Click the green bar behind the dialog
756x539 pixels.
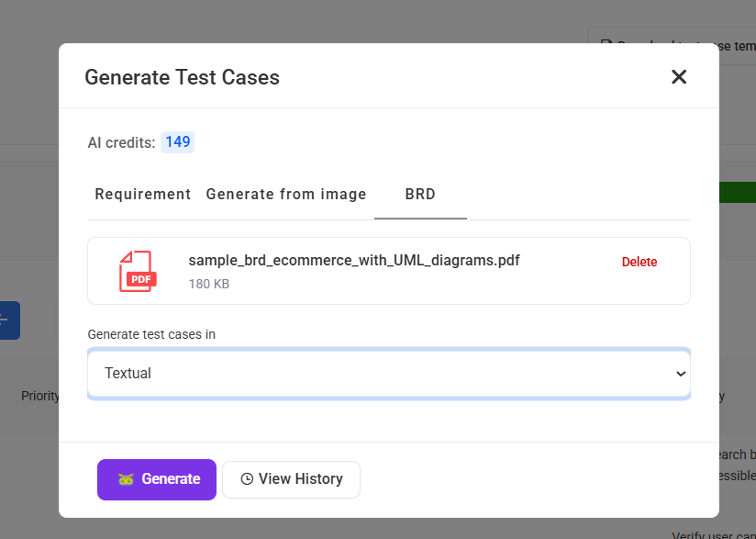click(737, 192)
